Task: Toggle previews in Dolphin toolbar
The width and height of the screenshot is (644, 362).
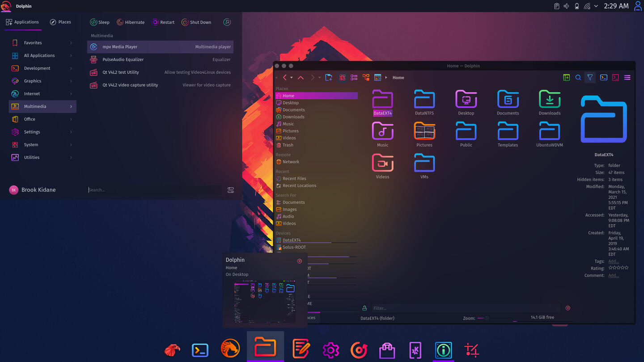Action: 377,77
